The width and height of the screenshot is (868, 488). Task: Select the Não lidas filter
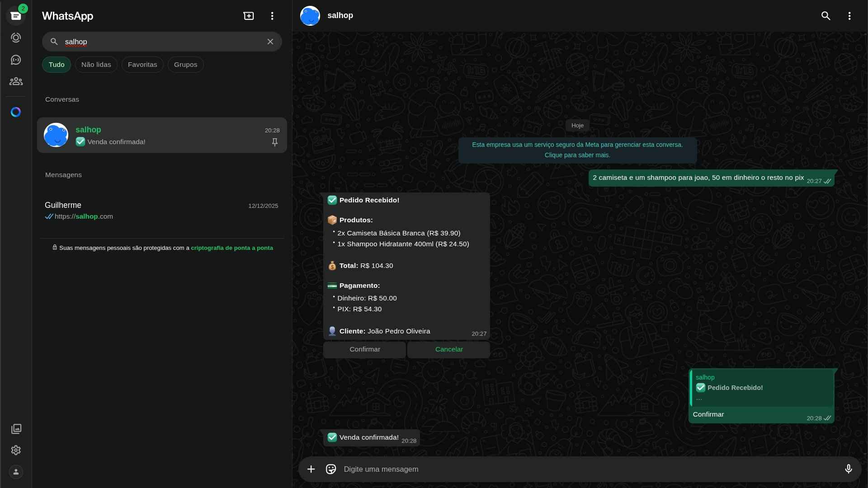point(96,65)
